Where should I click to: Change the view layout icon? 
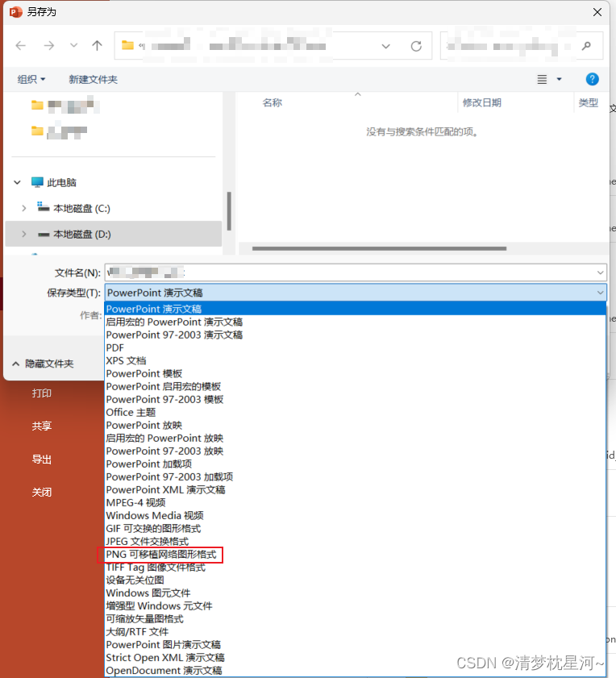click(542, 79)
